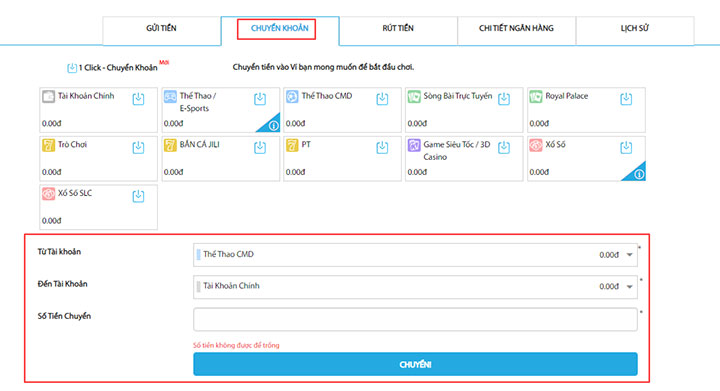The image size is (720, 391).
Task: Click transfer icon in Game Siêu Tốc card
Action: [x=504, y=147]
